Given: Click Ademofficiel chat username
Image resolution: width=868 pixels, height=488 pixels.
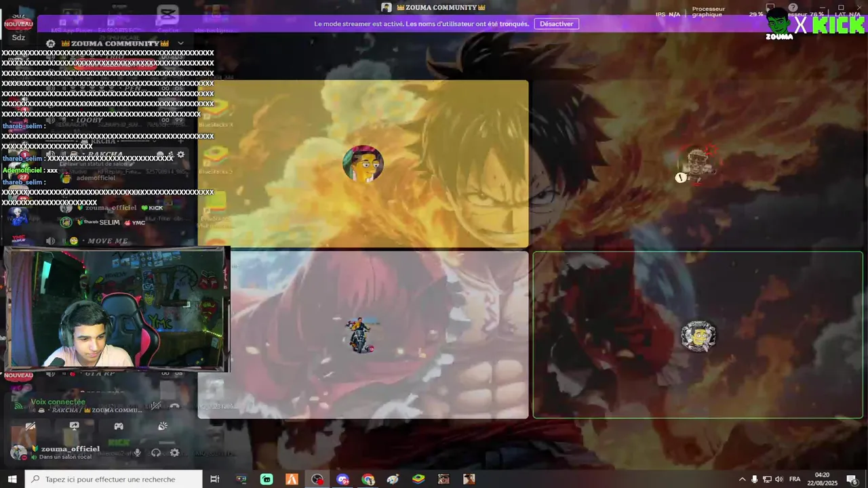Looking at the screenshot, I should 22,170.
